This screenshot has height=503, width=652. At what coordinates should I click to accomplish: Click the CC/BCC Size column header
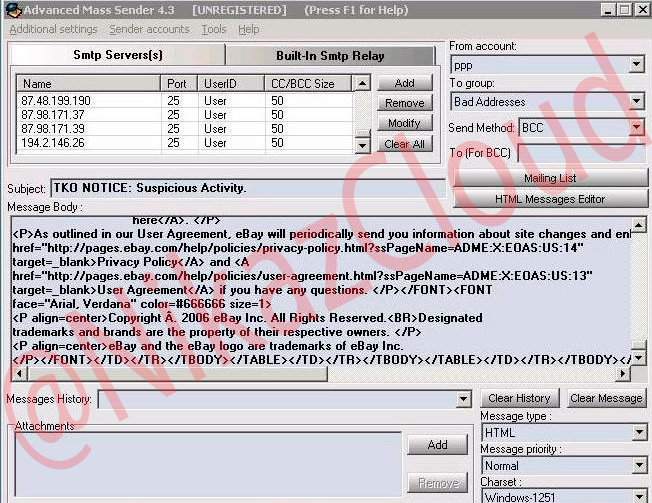pos(308,84)
